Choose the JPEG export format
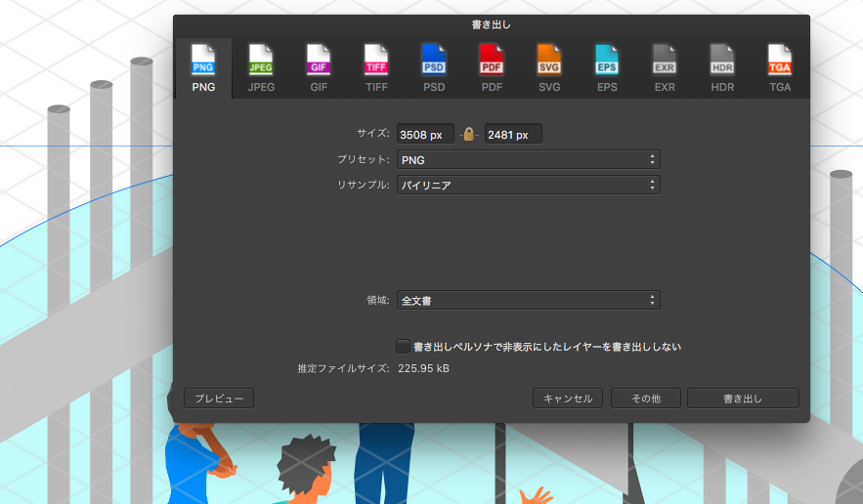 point(261,68)
